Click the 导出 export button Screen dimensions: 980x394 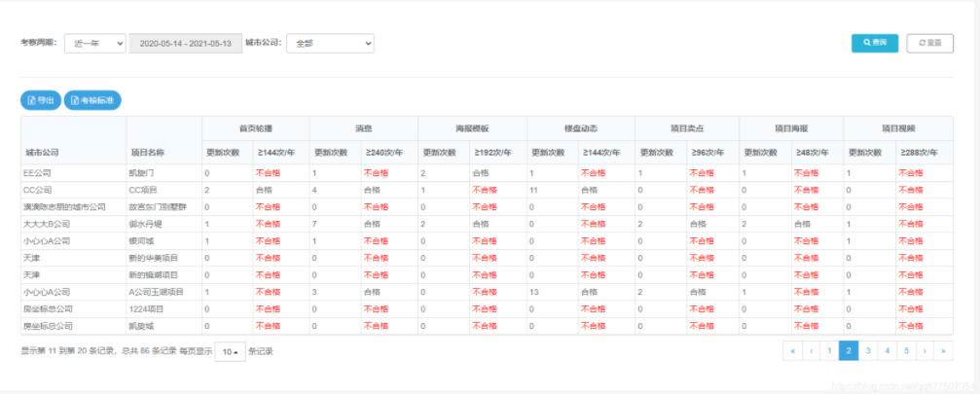coord(41,100)
